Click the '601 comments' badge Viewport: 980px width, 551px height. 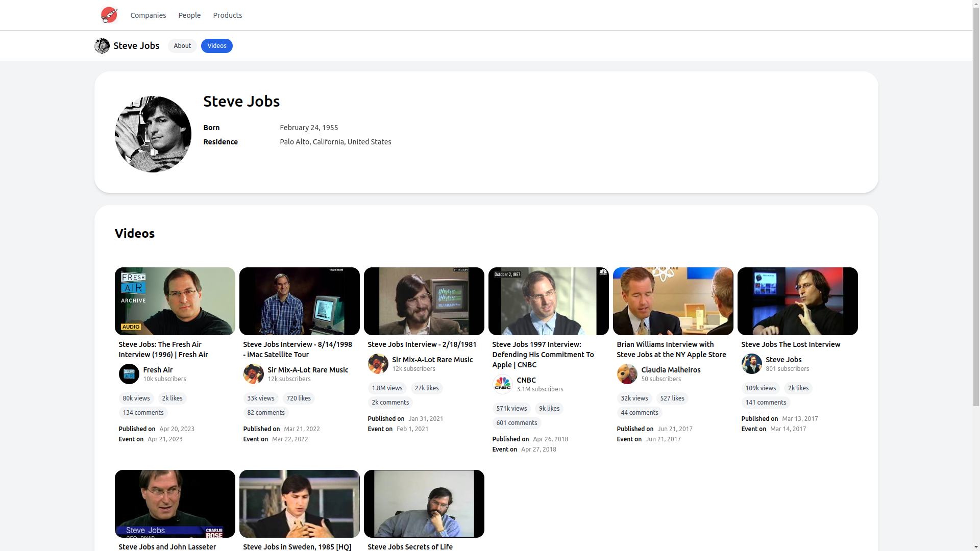[517, 423]
